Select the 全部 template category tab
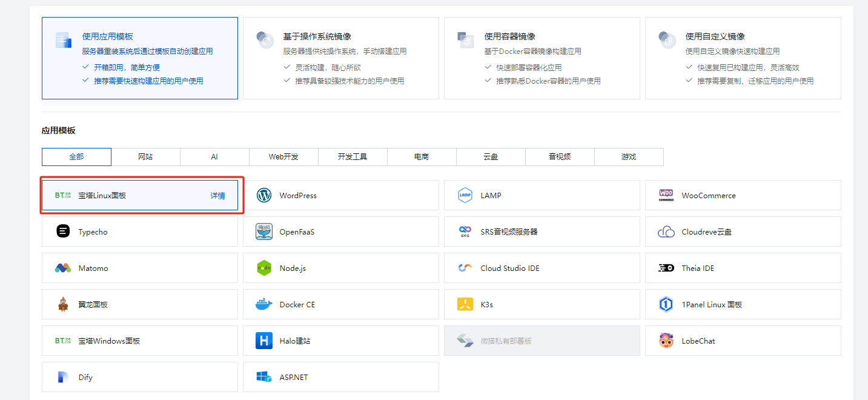868x400 pixels. (x=76, y=156)
